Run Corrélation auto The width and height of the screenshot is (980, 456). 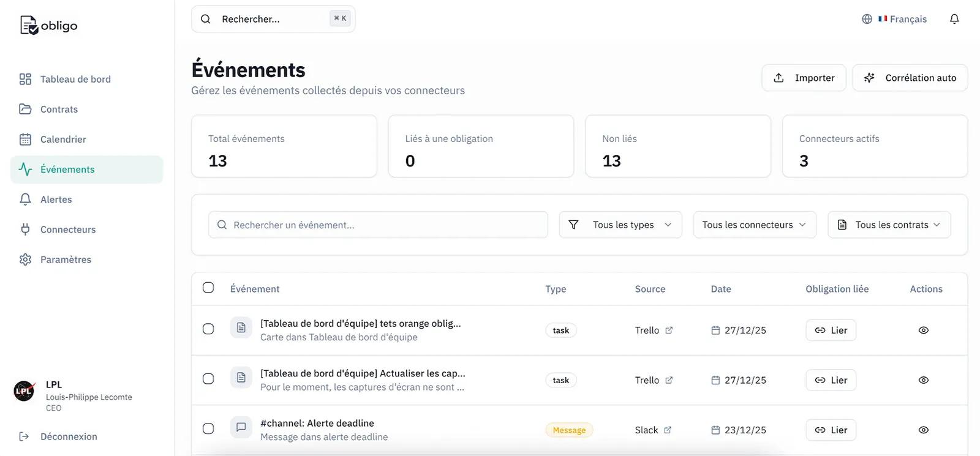[910, 78]
